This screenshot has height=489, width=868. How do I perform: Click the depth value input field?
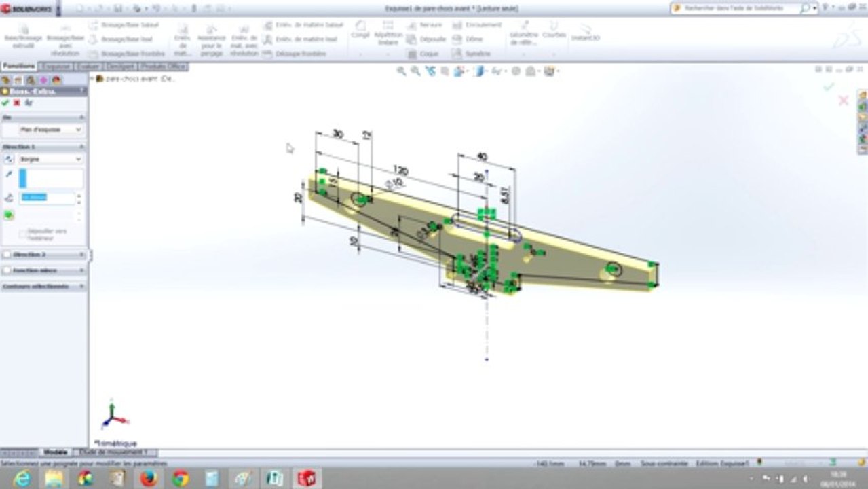(x=47, y=198)
